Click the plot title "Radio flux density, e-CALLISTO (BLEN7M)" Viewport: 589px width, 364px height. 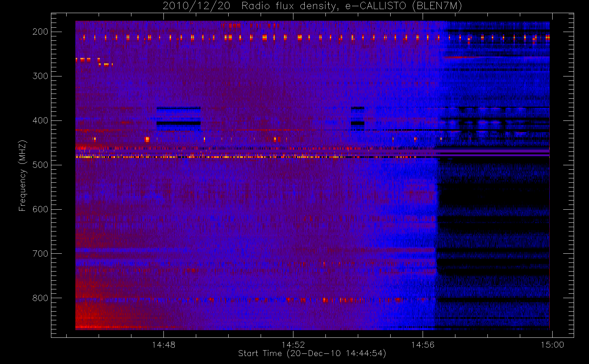352,6
